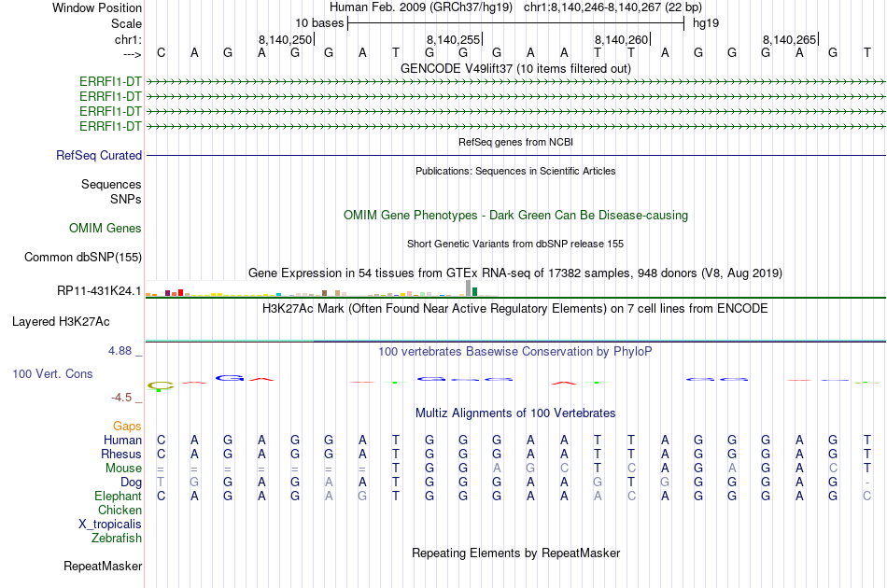Click the hg19 label beside scale bar
Viewport: 887px width, 588px height.
pyautogui.click(x=706, y=23)
